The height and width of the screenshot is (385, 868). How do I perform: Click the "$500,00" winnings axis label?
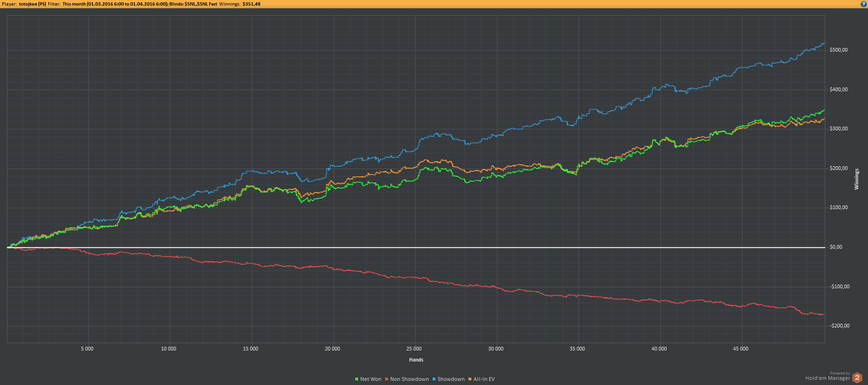pyautogui.click(x=839, y=50)
